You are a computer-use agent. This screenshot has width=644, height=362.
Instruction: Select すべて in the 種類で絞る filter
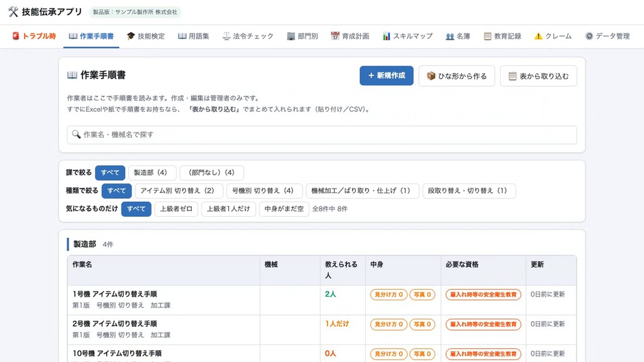click(116, 190)
